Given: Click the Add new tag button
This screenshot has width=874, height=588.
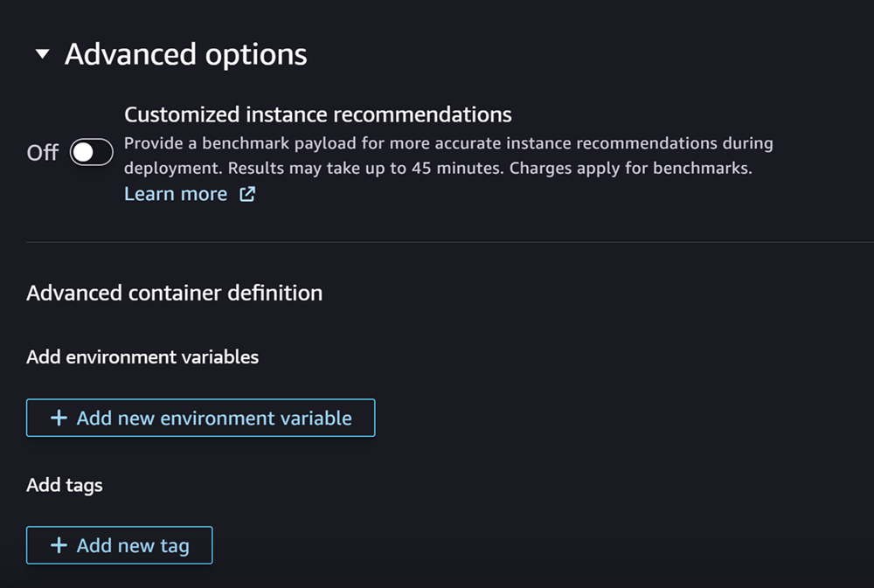Looking at the screenshot, I should (x=120, y=544).
